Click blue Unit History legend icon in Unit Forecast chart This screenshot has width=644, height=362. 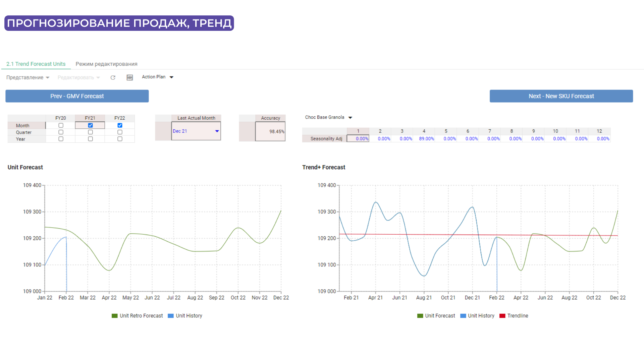coord(171,316)
